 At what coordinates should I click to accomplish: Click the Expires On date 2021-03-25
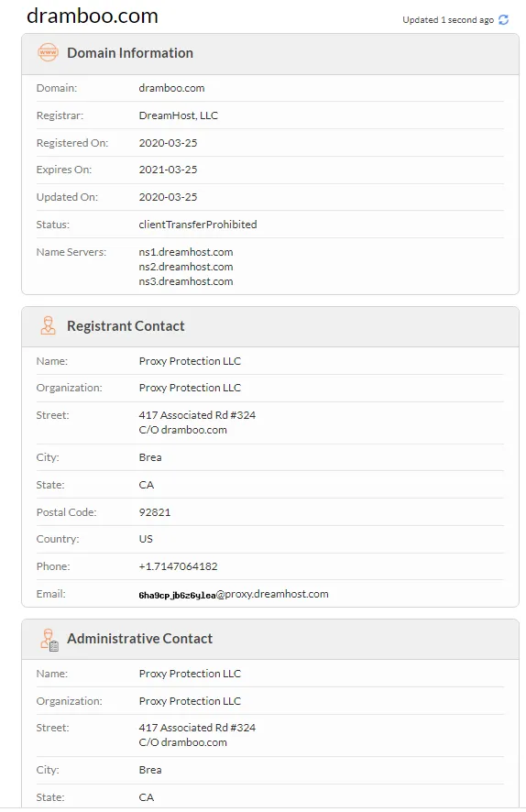(168, 170)
